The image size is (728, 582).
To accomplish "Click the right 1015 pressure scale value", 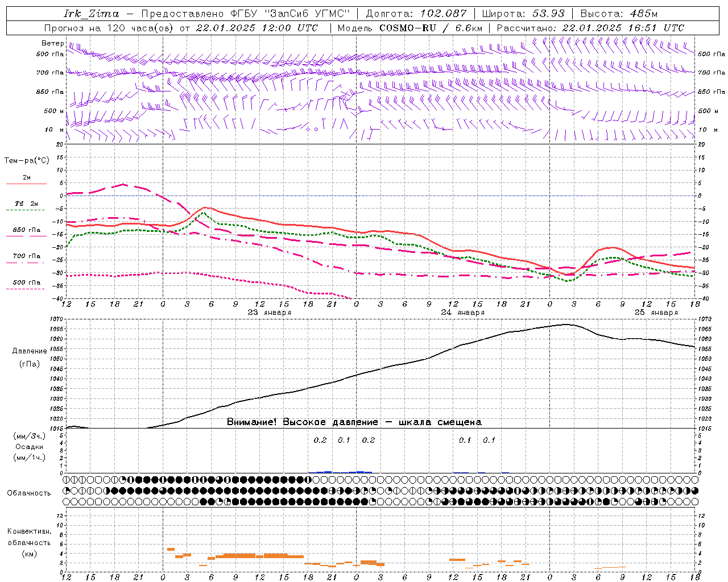I will click(704, 429).
